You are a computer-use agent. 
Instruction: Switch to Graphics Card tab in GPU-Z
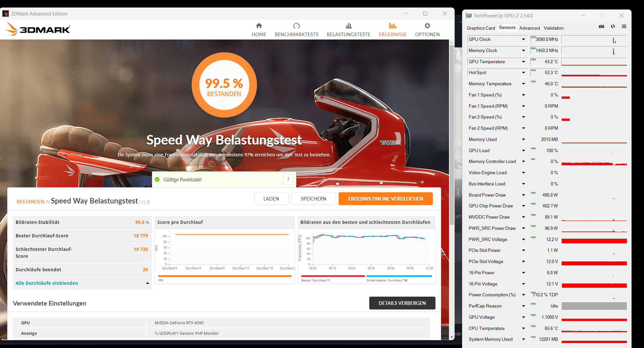(481, 28)
